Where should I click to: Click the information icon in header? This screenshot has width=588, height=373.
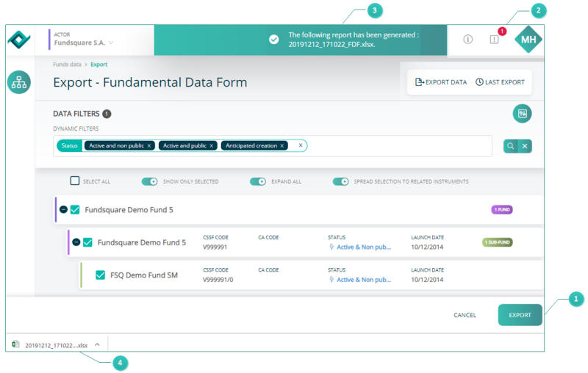[467, 40]
